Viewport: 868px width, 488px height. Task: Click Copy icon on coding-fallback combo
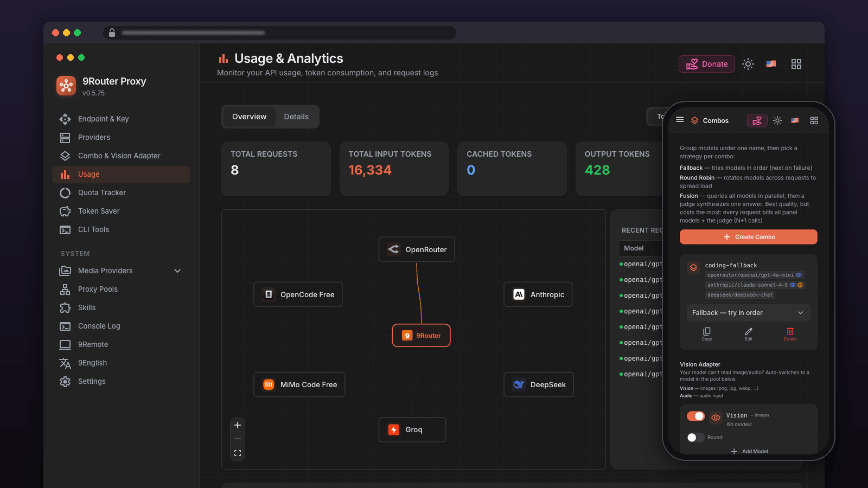pos(707,333)
